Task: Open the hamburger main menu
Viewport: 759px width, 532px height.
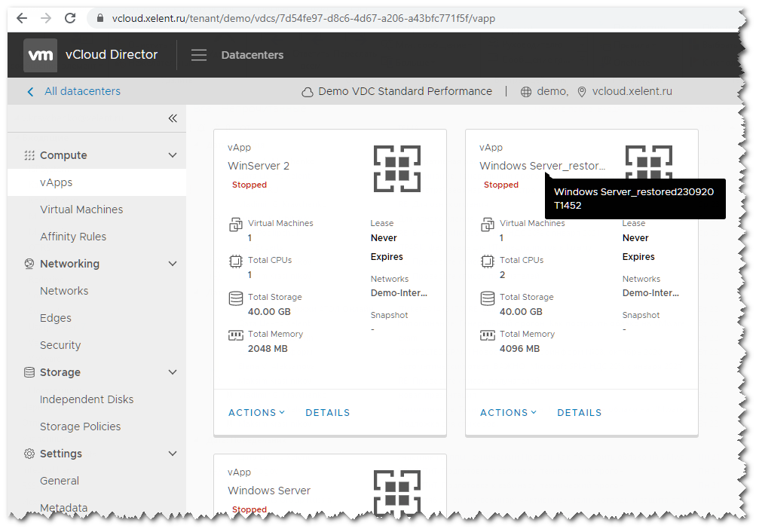Action: point(198,55)
